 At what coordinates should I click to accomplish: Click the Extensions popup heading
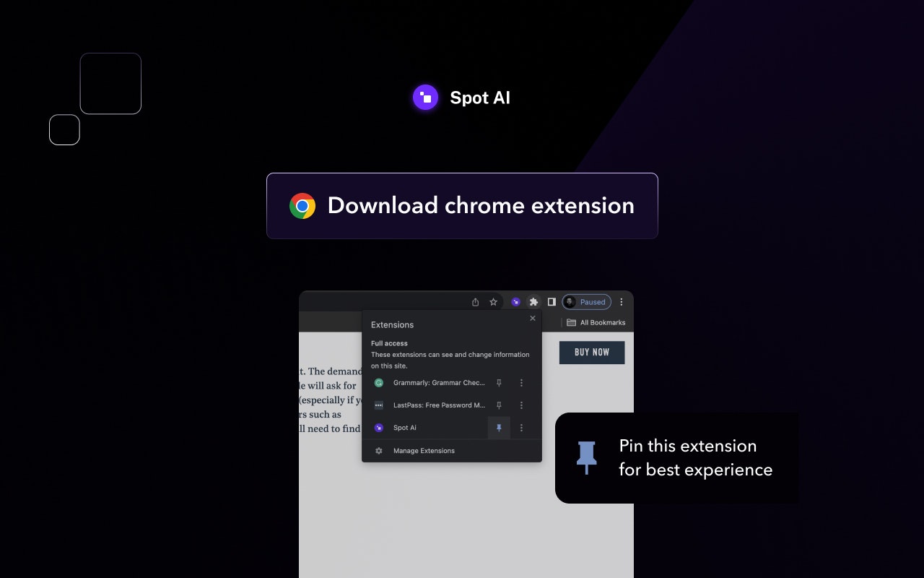pos(393,325)
